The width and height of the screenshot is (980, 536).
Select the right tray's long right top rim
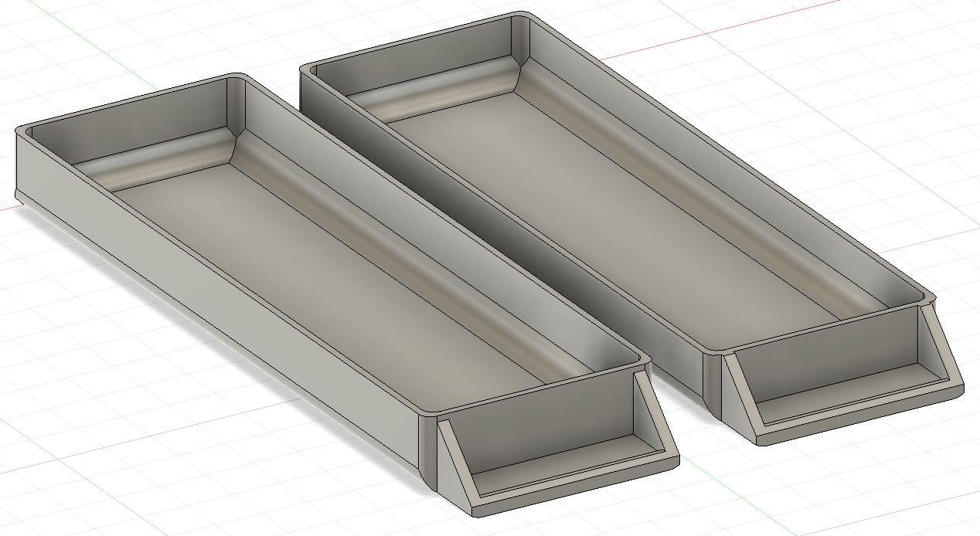point(734,154)
